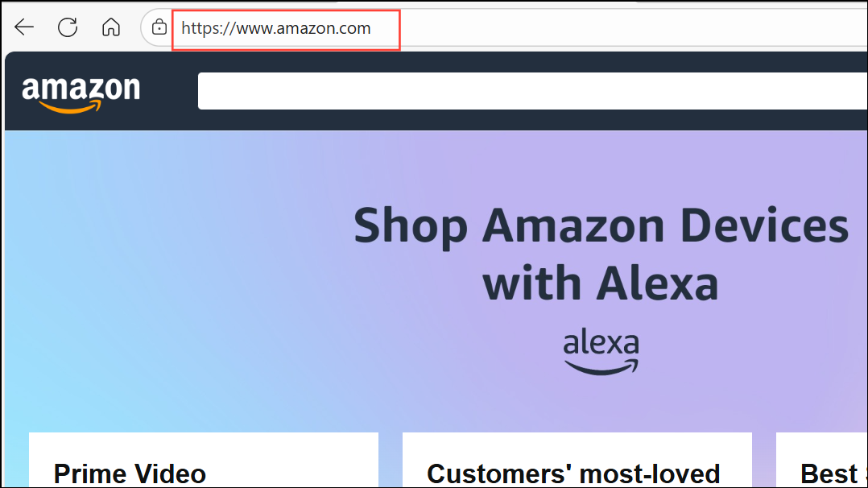This screenshot has height=488, width=868.
Task: Open the browser home page icon
Action: [111, 27]
